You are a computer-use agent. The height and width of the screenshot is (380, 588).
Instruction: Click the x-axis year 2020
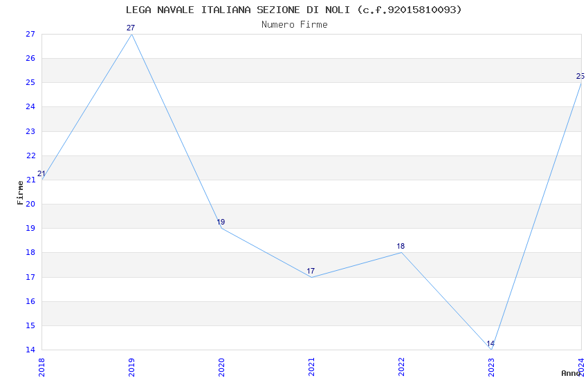click(x=221, y=367)
